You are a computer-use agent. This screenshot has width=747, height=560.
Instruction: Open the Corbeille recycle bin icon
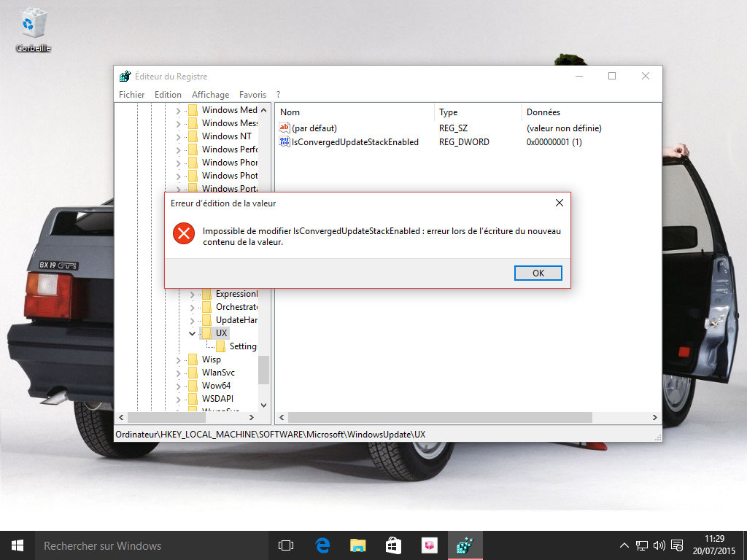(33, 24)
